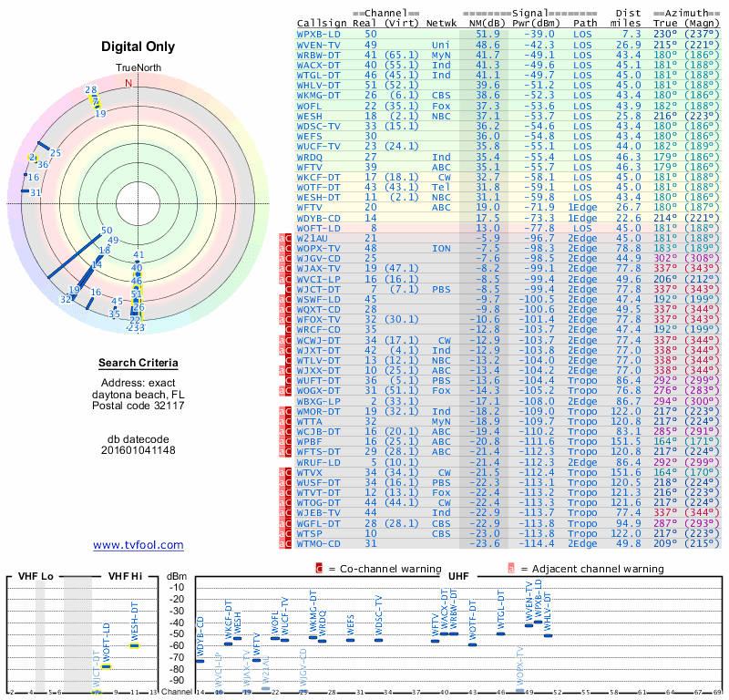
Task: Click the WGFL-DT callsign
Action: point(318,523)
